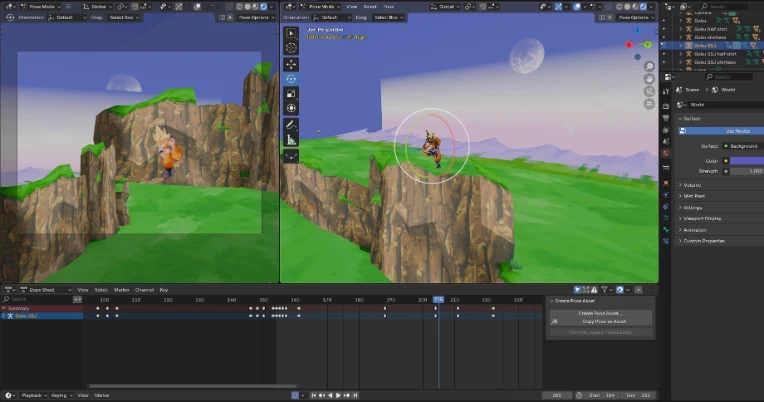The image size is (764, 402).
Task: Toggle Use Preview Range clock icon
Action: click(x=579, y=395)
